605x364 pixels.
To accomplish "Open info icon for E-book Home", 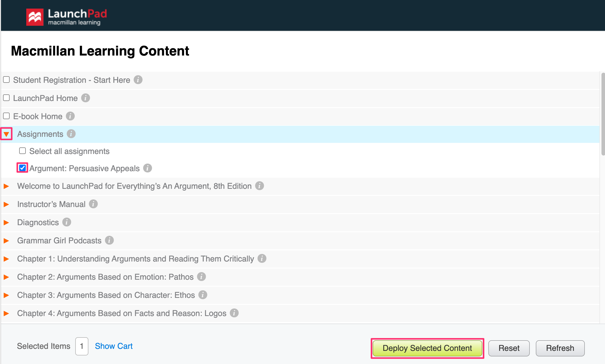I will pyautogui.click(x=70, y=116).
